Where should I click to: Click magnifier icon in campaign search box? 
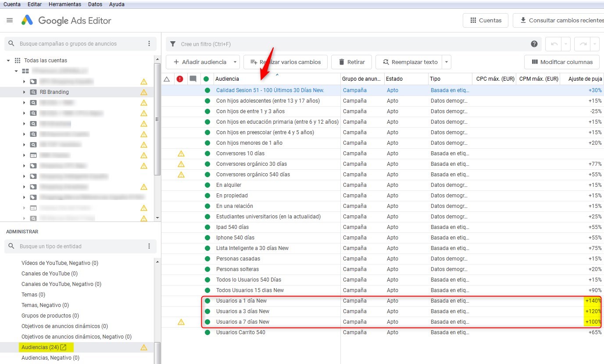[x=11, y=44]
